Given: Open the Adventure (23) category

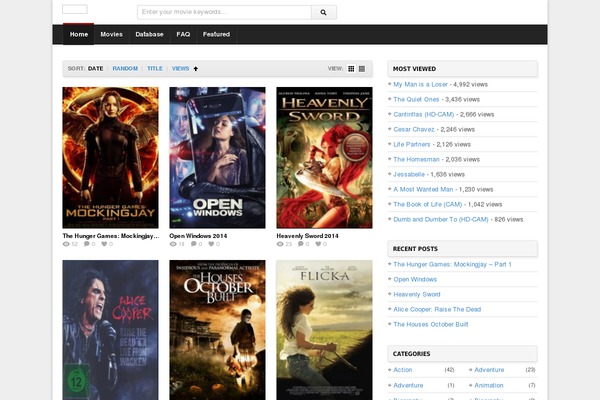Looking at the screenshot, I should coord(489,370).
